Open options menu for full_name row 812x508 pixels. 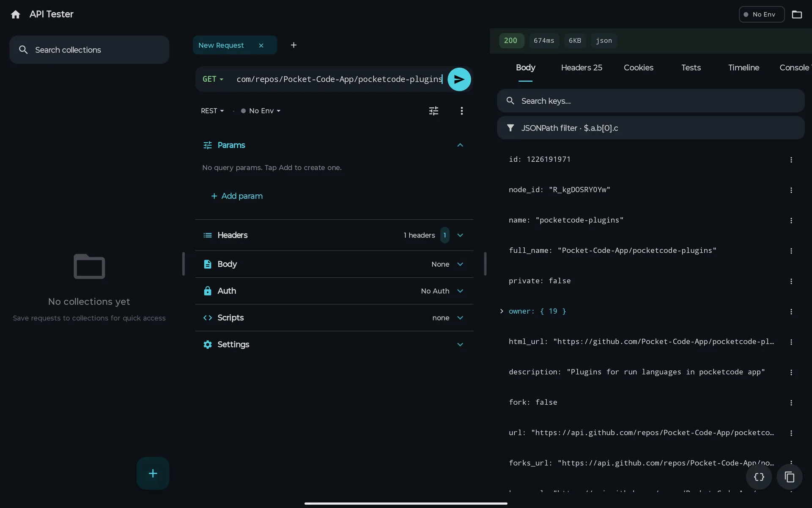click(791, 251)
